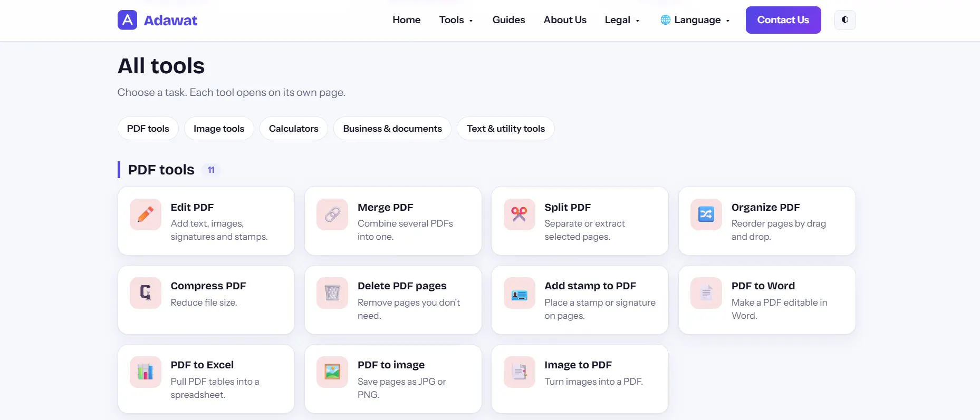Open the Guides page
980x420 pixels.
(508, 20)
